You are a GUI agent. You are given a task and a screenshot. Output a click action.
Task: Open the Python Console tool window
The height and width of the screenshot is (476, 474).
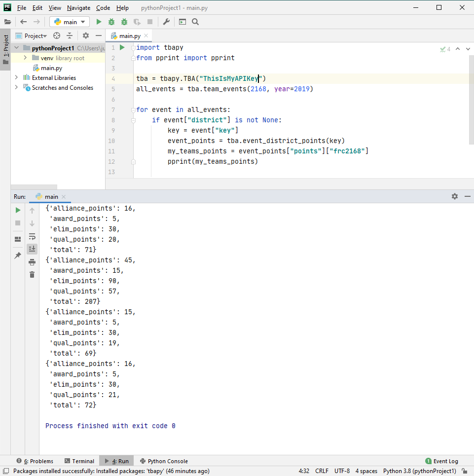click(164, 461)
